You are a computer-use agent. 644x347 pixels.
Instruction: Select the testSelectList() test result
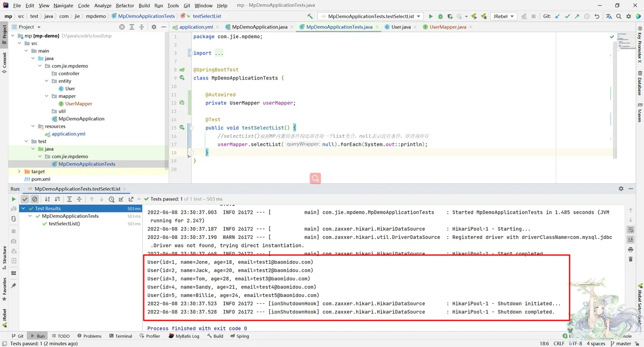pos(64,224)
